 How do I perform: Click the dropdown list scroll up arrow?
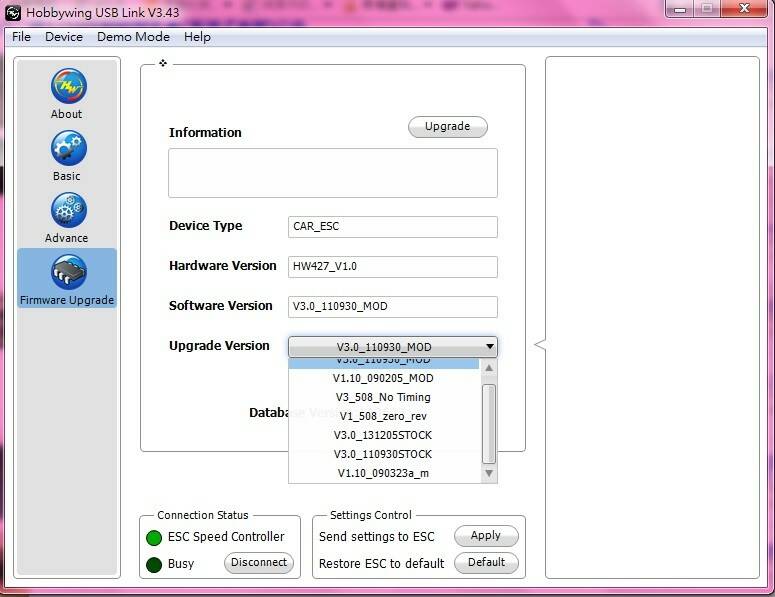click(489, 368)
